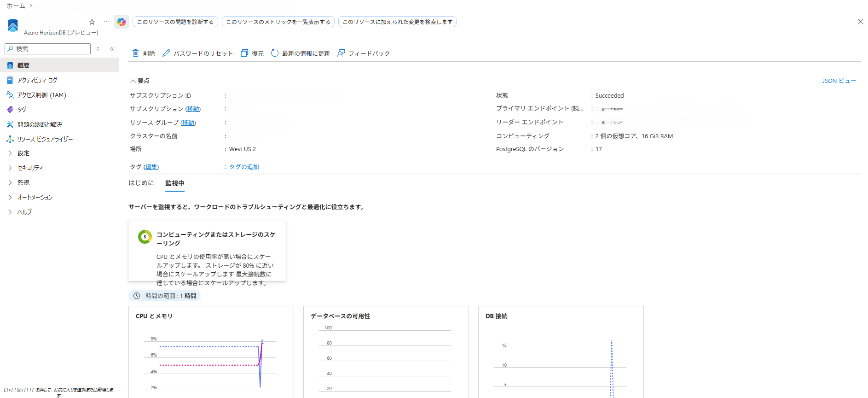Click the フィードバック person icon
Screen dimensions: 868x398
(341, 53)
